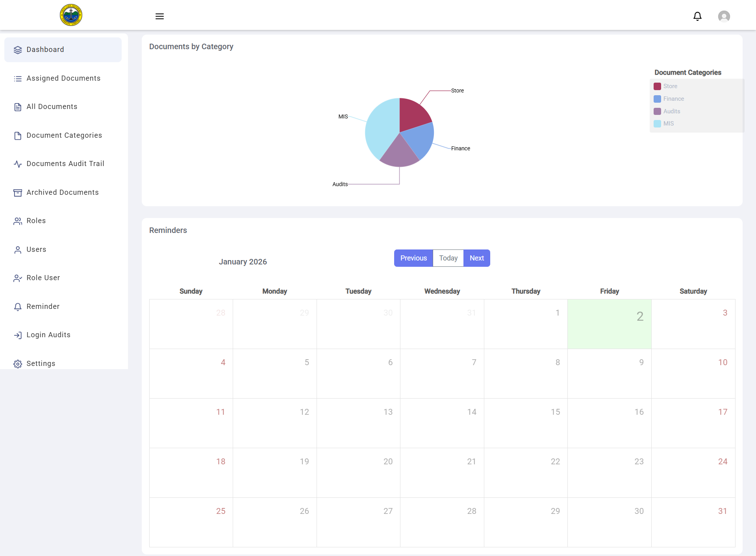756x556 pixels.
Task: Go to All Documents page
Action: (x=52, y=107)
